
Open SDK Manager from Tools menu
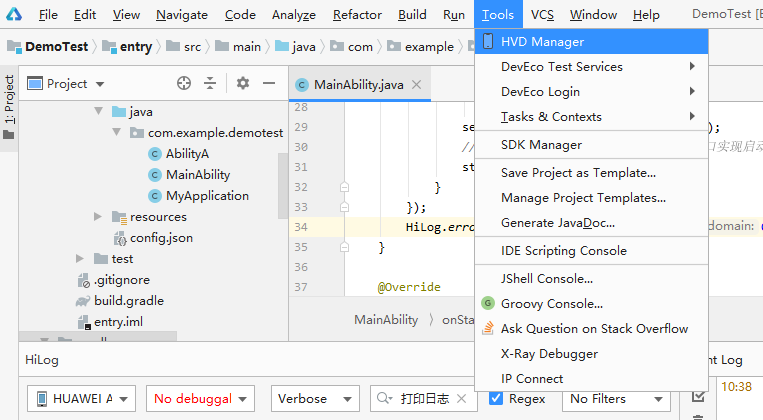(591, 145)
